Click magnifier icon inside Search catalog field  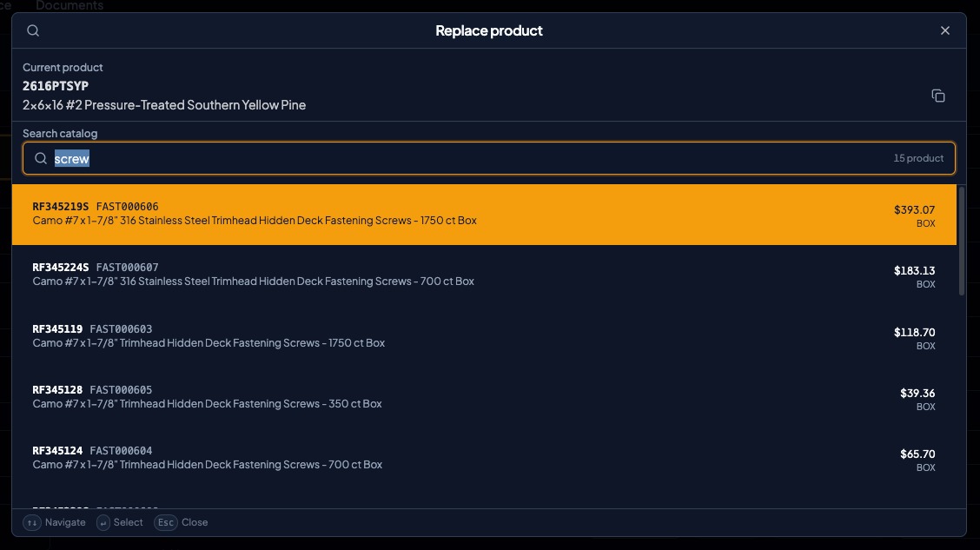[x=41, y=158]
